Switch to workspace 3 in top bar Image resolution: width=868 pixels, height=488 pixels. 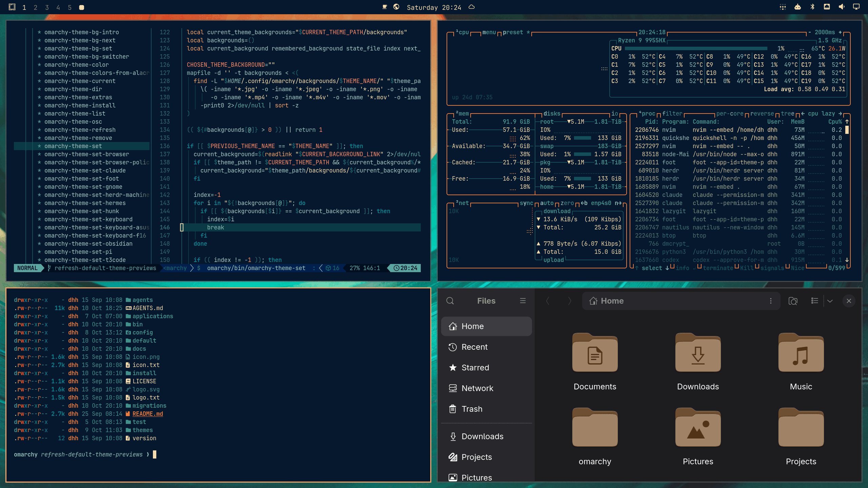47,7
